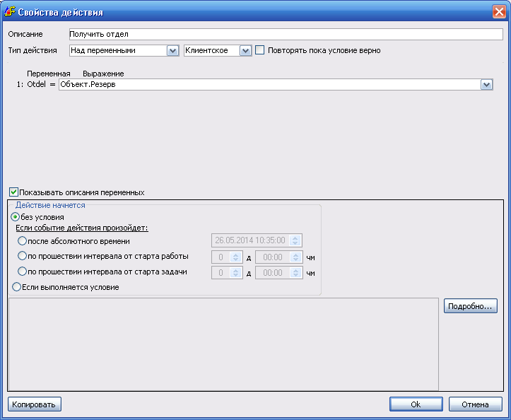
Task: Open the Тип действия 'Над переменными' dropdown
Action: (172, 50)
